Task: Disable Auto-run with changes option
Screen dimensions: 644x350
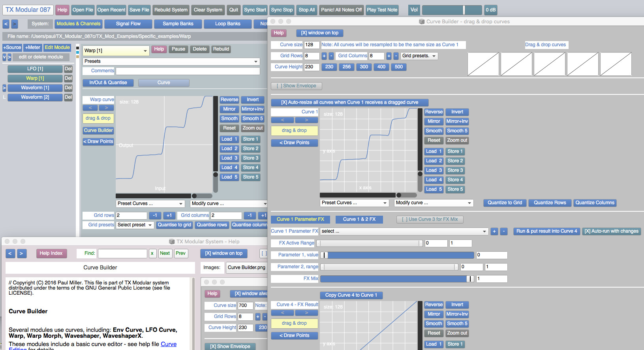Action: point(611,231)
